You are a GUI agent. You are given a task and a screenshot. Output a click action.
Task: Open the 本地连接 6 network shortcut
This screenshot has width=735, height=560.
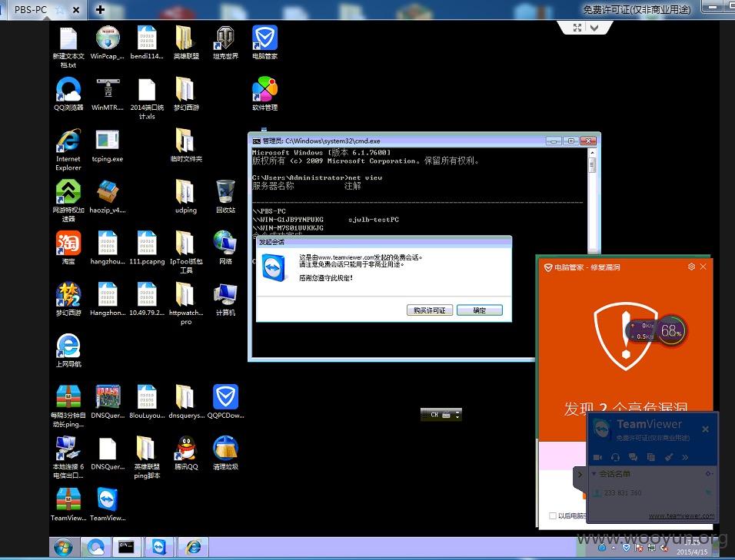click(68, 458)
